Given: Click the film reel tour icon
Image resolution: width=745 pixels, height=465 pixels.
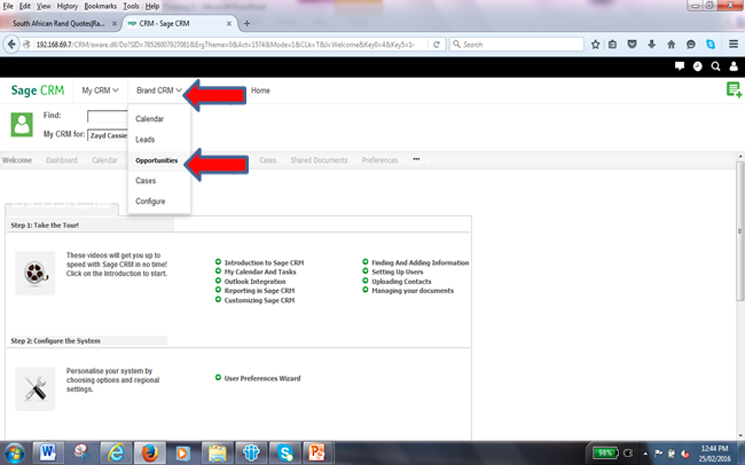Looking at the screenshot, I should click(x=35, y=273).
